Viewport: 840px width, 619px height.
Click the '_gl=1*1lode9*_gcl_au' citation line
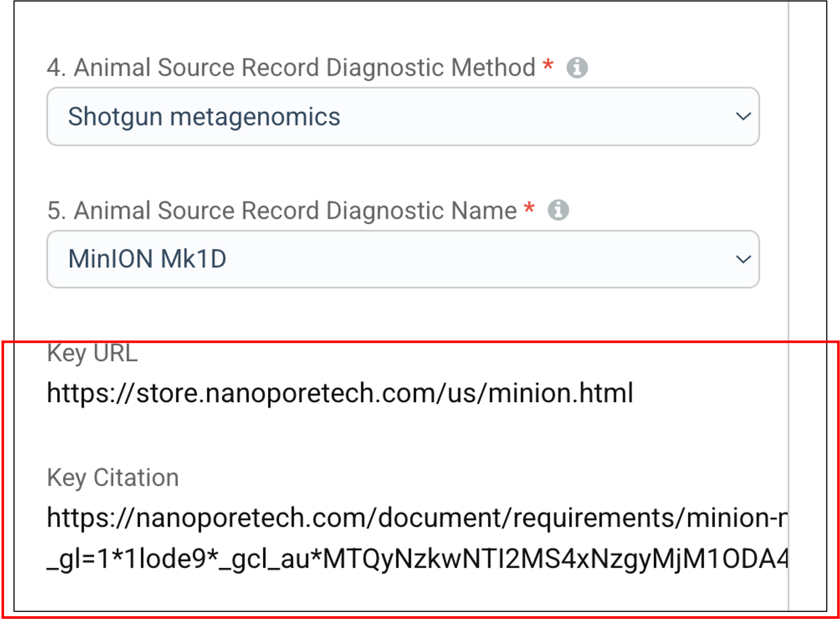(417, 559)
